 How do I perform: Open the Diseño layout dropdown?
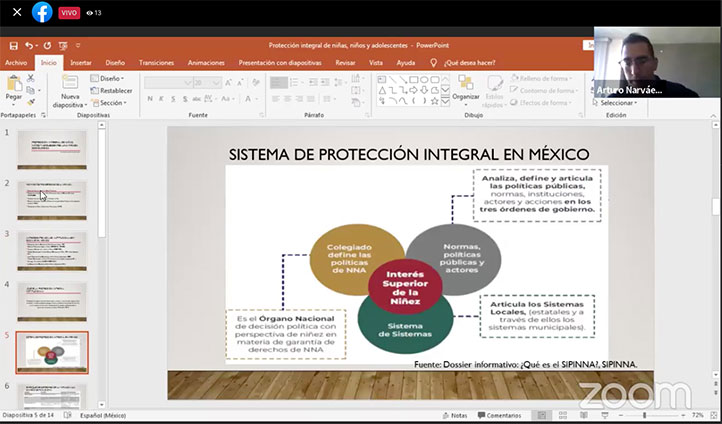tap(109, 78)
